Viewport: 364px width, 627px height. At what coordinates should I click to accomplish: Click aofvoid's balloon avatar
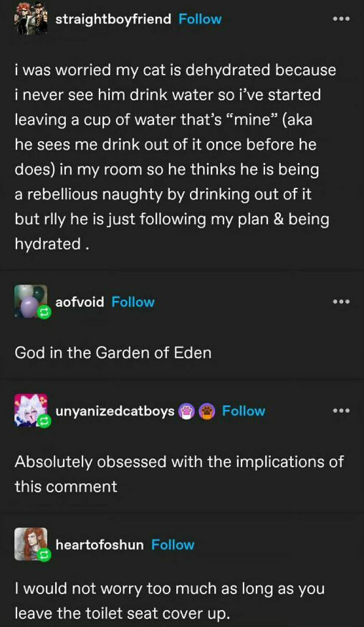[29, 300]
